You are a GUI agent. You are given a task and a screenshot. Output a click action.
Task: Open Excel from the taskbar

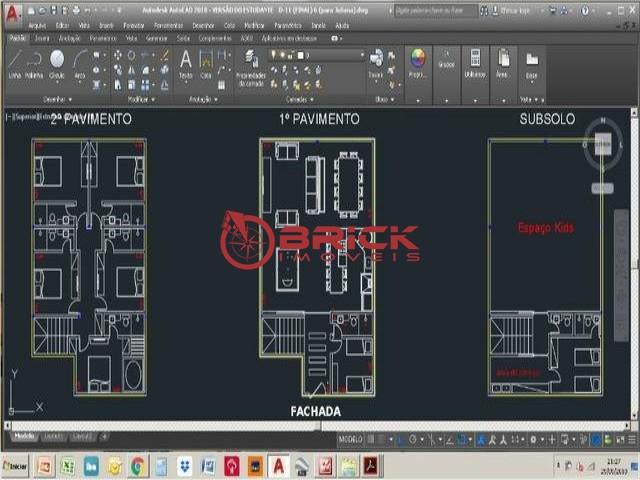coord(68,466)
